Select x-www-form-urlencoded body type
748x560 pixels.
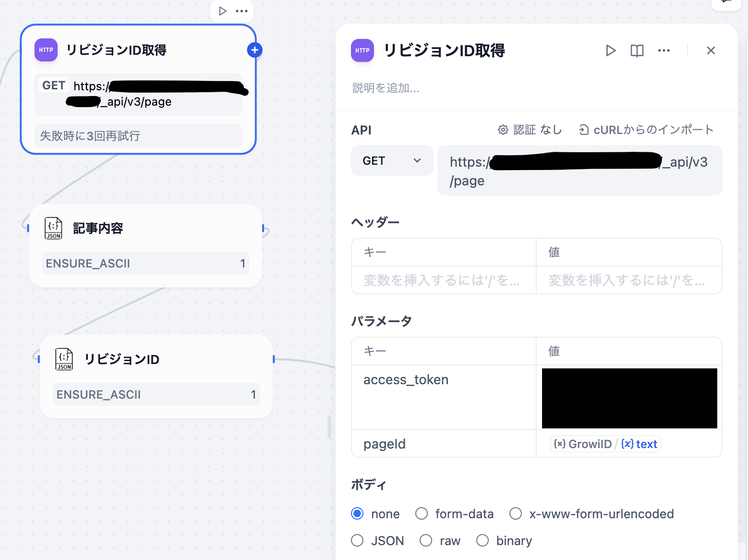click(x=516, y=513)
